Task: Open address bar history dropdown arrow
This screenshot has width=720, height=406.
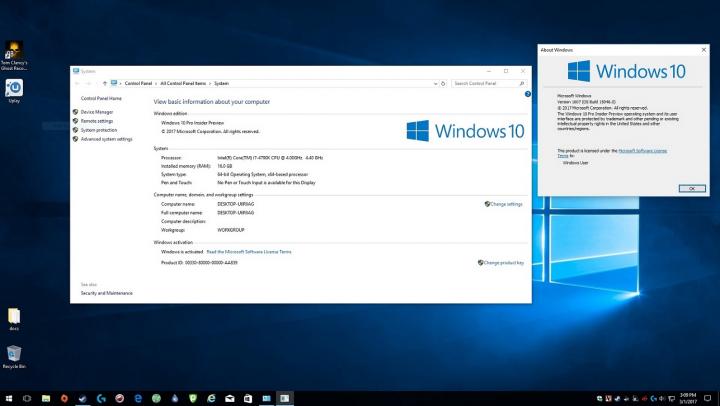Action: click(435, 83)
